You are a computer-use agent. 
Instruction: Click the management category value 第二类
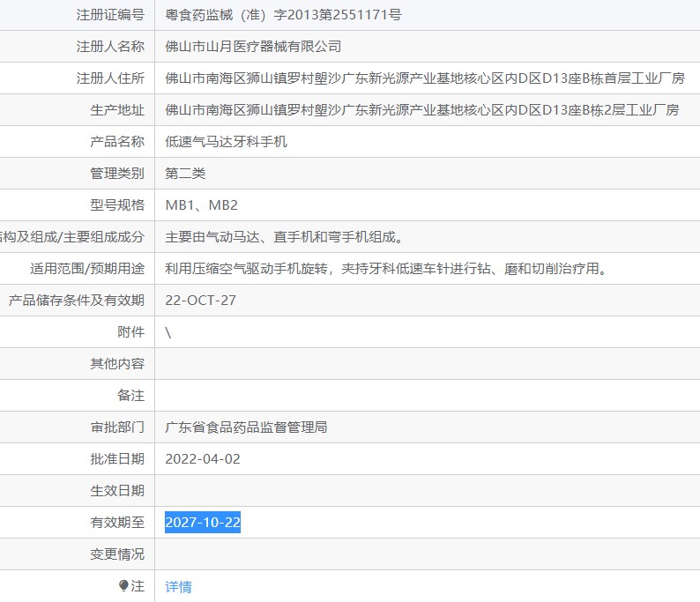pyautogui.click(x=185, y=173)
